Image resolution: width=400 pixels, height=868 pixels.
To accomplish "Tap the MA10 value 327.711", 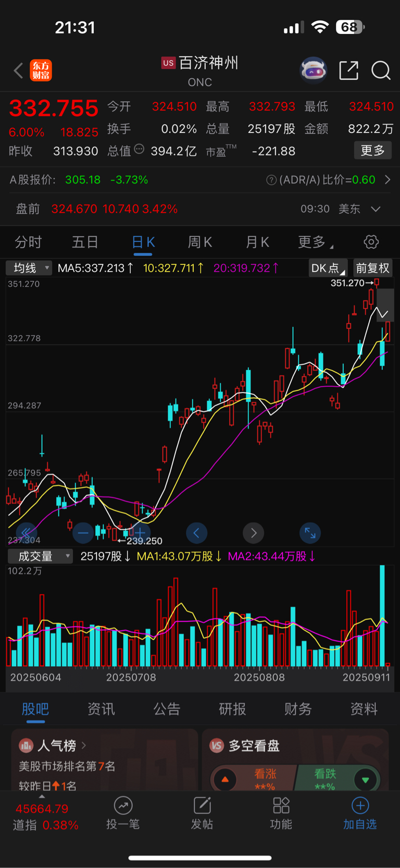I will 173,268.
